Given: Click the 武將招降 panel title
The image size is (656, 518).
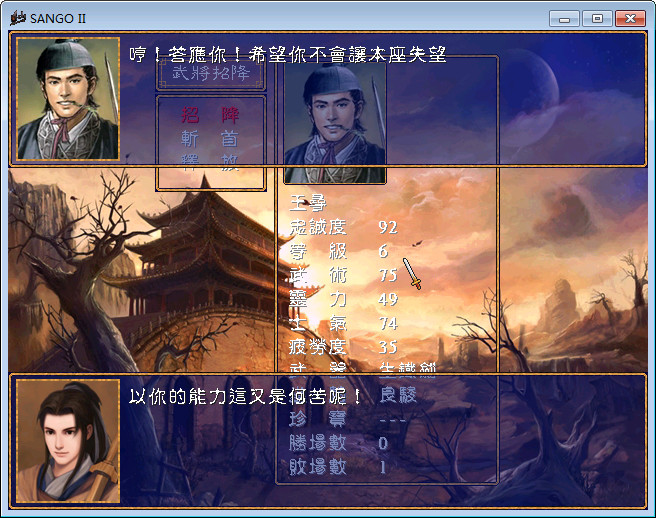Looking at the screenshot, I should click(211, 73).
